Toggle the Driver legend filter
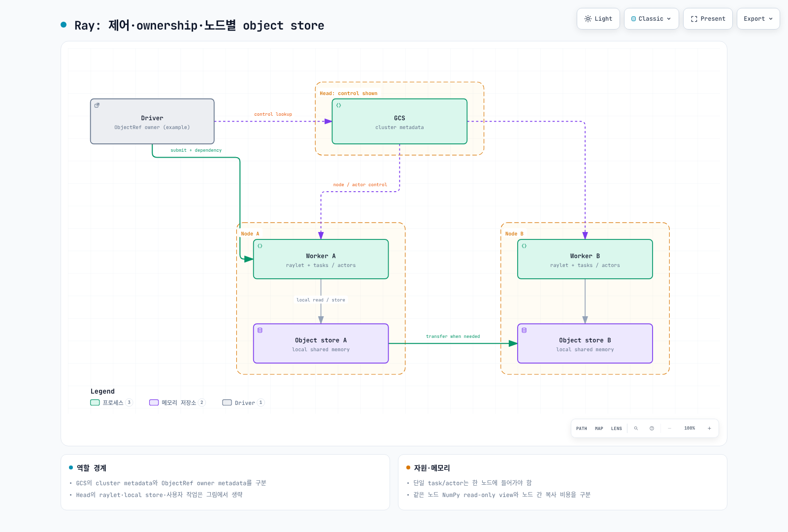Image resolution: width=788 pixels, height=532 pixels. tap(244, 402)
